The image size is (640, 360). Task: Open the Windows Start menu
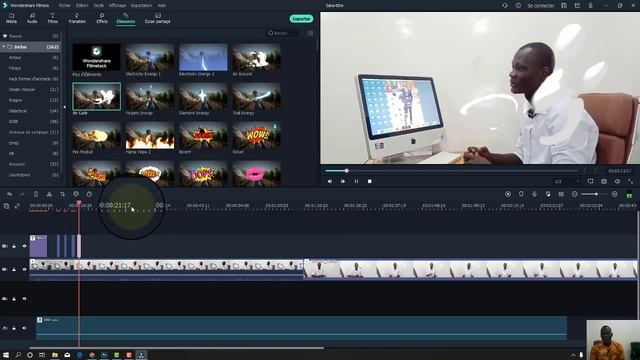pyautogui.click(x=6, y=355)
